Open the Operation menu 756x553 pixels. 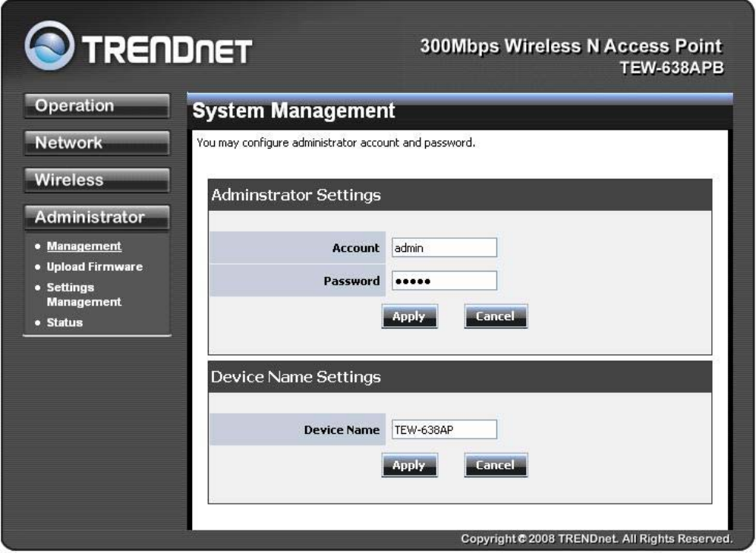point(96,105)
